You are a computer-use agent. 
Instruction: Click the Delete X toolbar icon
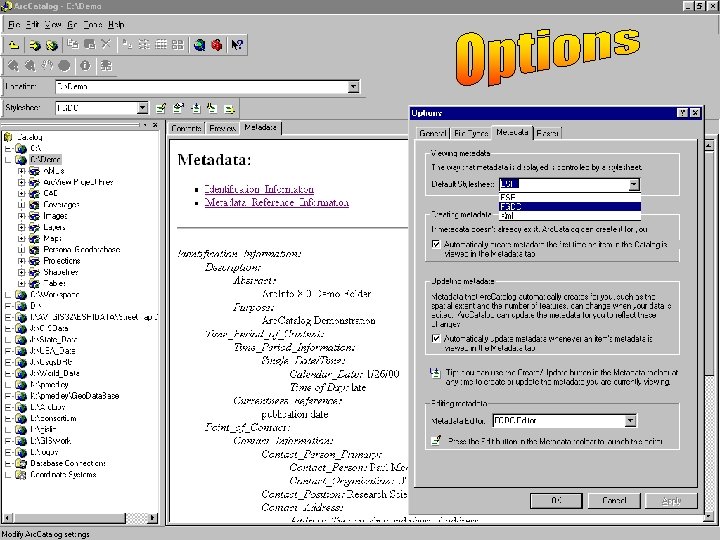pyautogui.click(x=106, y=45)
